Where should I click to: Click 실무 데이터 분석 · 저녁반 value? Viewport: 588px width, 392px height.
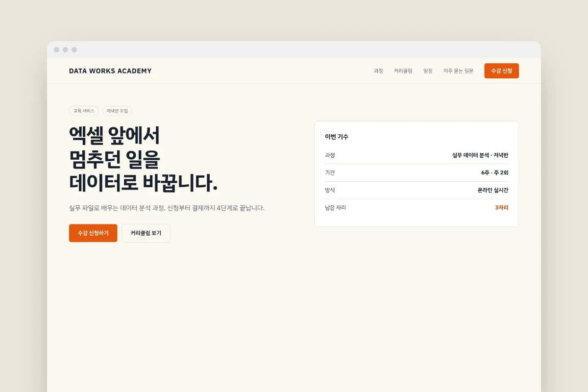(480, 155)
